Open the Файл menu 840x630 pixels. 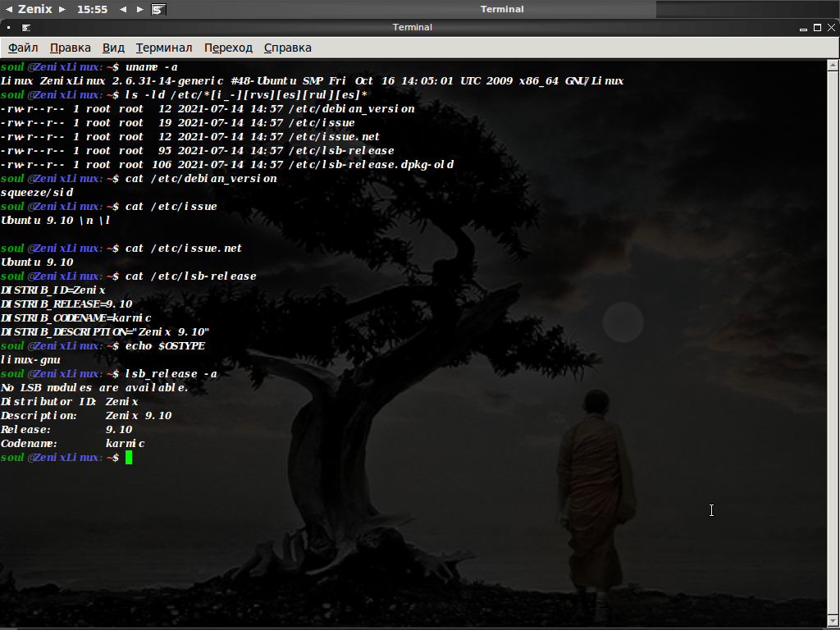[x=23, y=48]
